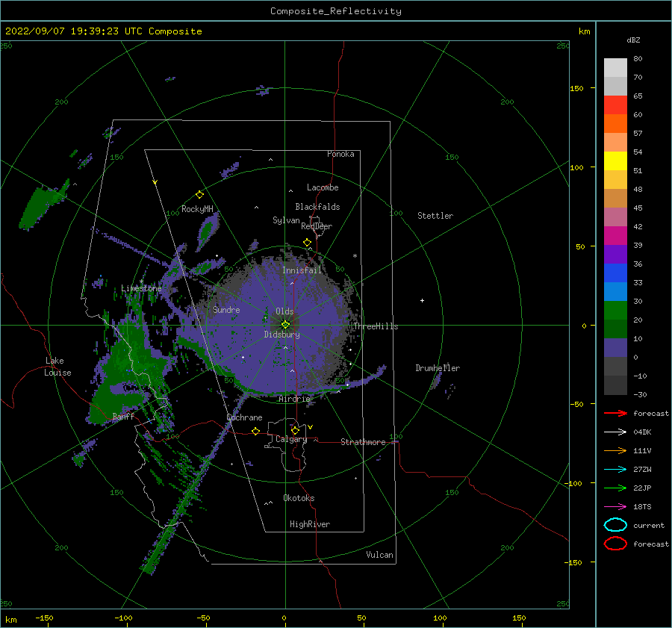Click the white 04DK arrow legend icon
The height and width of the screenshot is (628, 672).
tap(615, 432)
